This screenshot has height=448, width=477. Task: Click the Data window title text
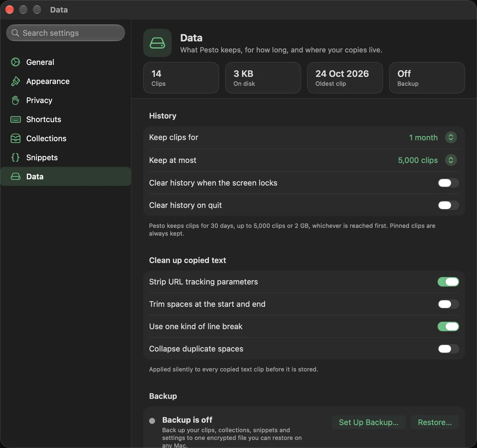[59, 10]
